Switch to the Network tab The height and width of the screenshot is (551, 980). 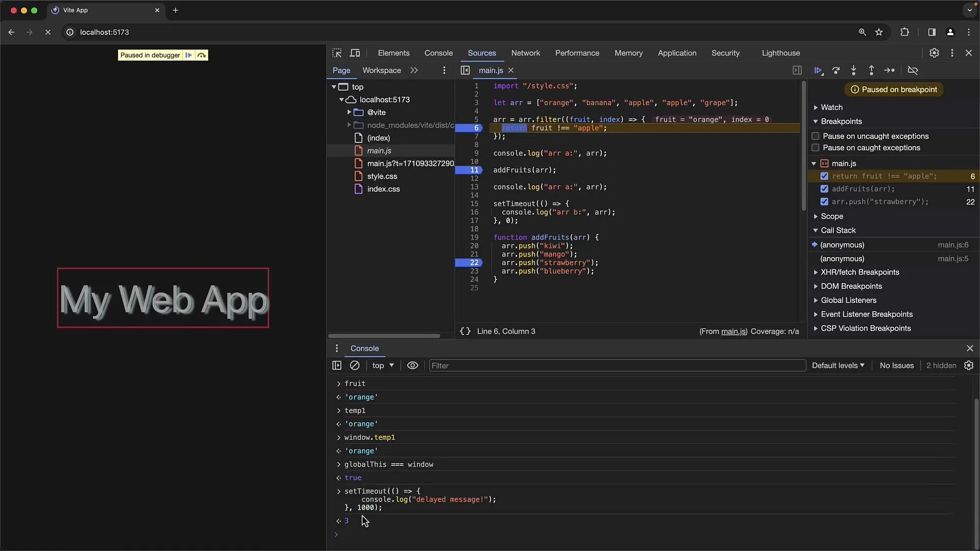point(526,53)
